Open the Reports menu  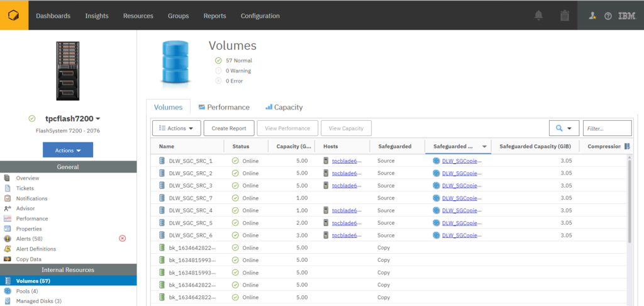click(x=215, y=16)
